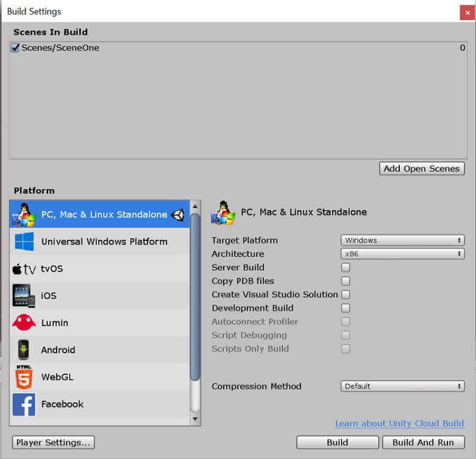Select the Lumin platform icon
Viewport: 476px width, 459px height.
(23, 323)
